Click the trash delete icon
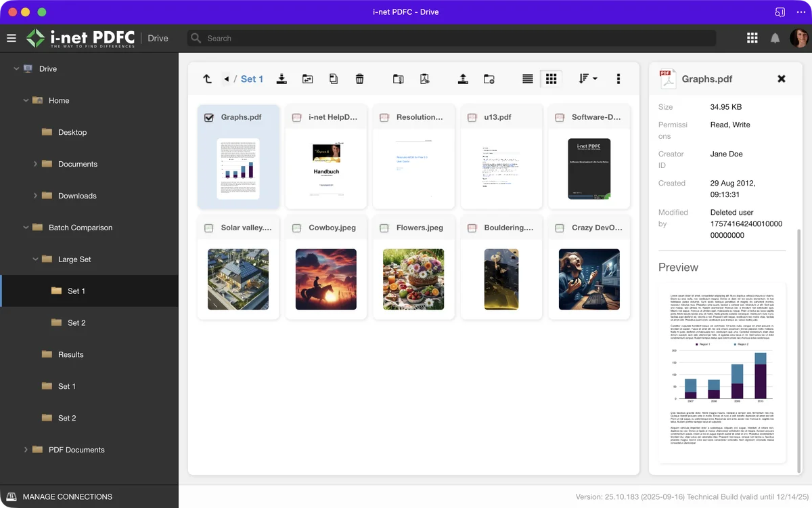 359,79
